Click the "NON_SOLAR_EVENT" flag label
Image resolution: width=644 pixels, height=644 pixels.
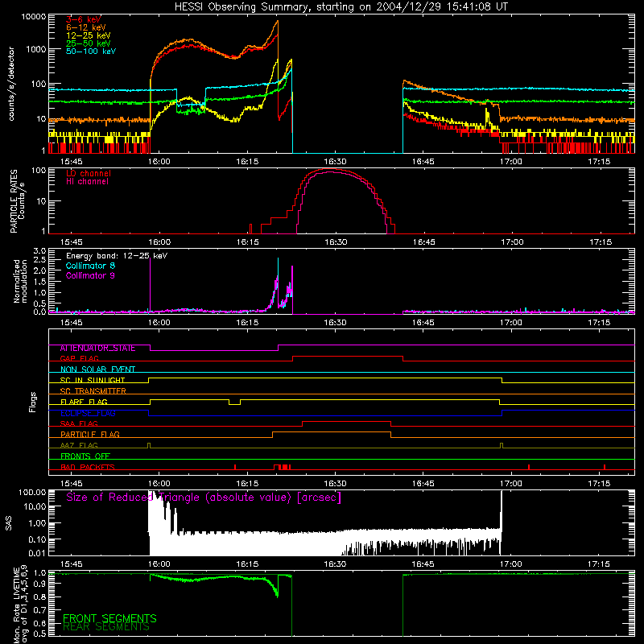click(97, 369)
